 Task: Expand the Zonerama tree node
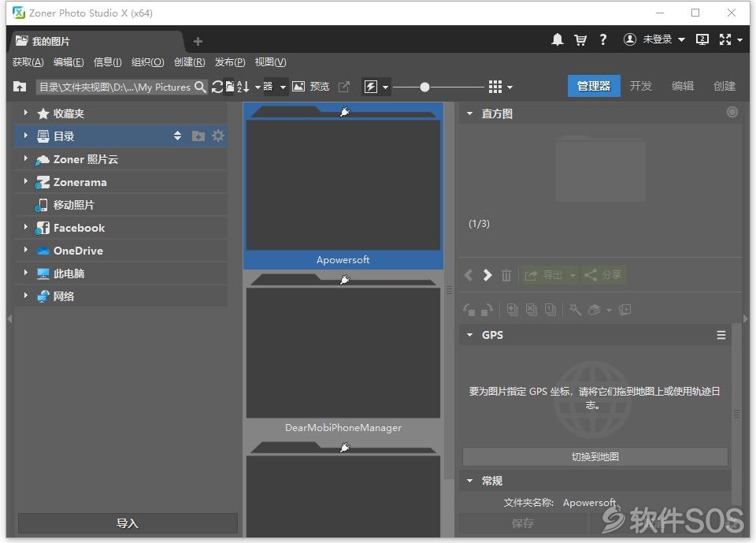[26, 181]
